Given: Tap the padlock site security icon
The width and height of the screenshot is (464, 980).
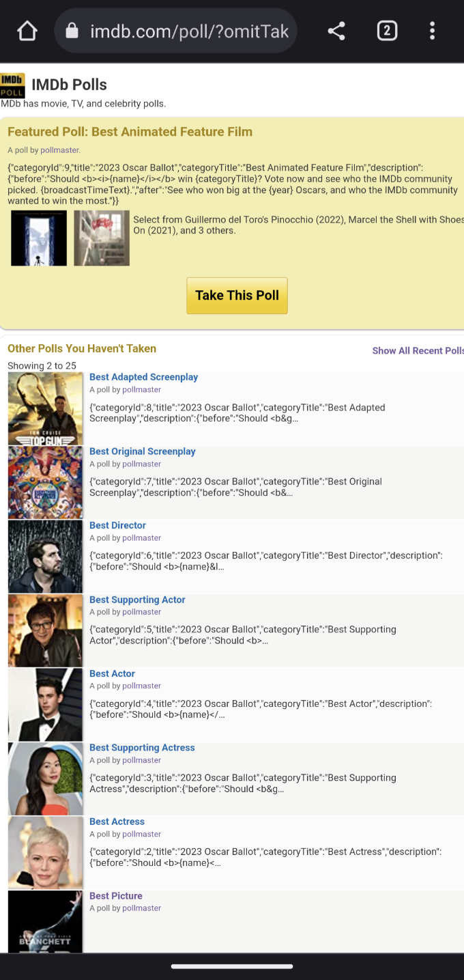Looking at the screenshot, I should click(72, 31).
